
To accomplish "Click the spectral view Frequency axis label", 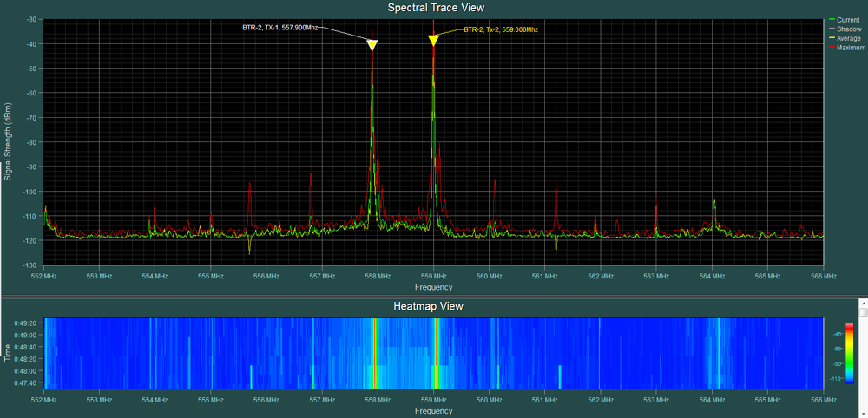I will coord(433,287).
